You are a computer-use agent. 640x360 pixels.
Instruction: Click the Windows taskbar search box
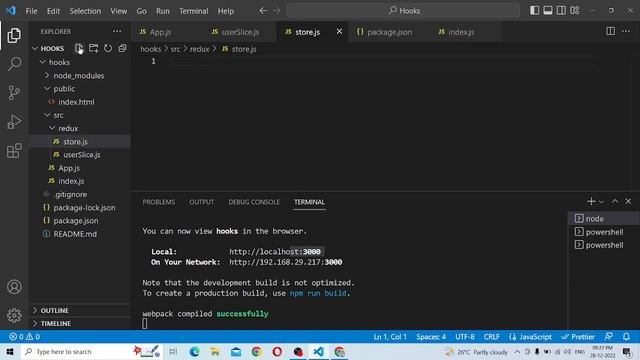[92, 351]
